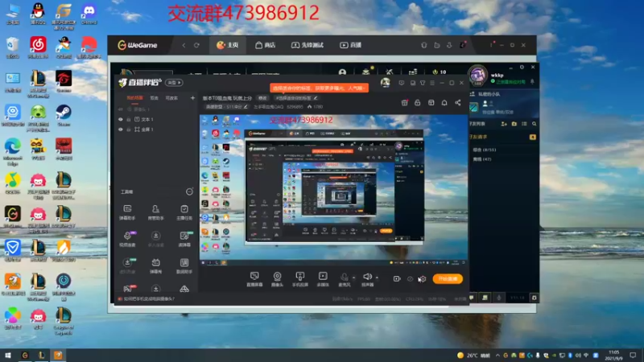Mute the microphone

click(x=345, y=279)
